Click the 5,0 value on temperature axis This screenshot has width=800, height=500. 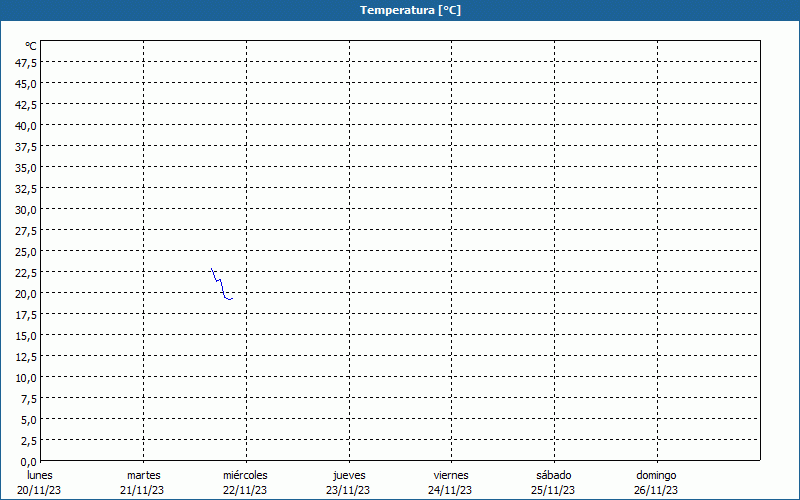click(x=29, y=420)
